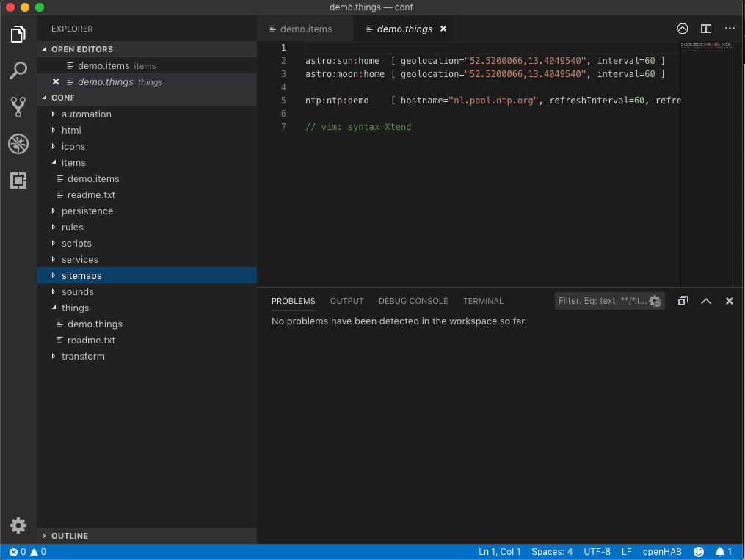Image resolution: width=745 pixels, height=560 pixels.
Task: Open the Source Control view icon
Action: (18, 107)
